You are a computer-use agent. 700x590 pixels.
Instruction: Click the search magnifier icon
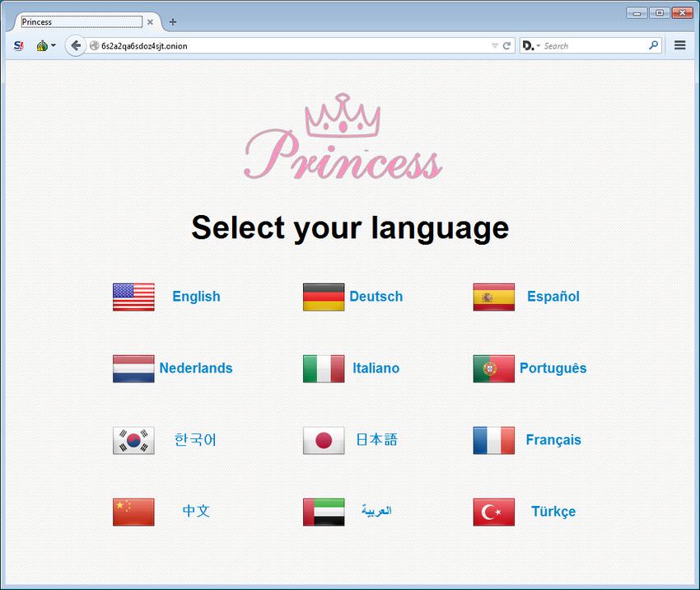tap(654, 46)
